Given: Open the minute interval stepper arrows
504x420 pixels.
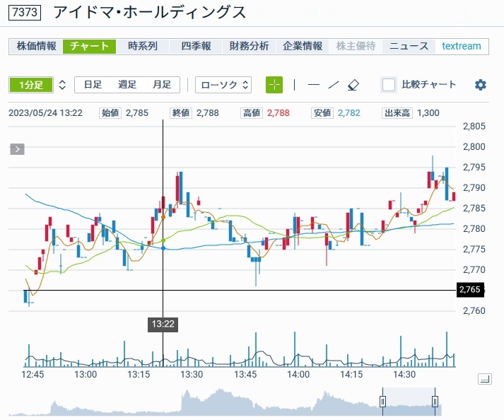Looking at the screenshot, I should tap(62, 85).
